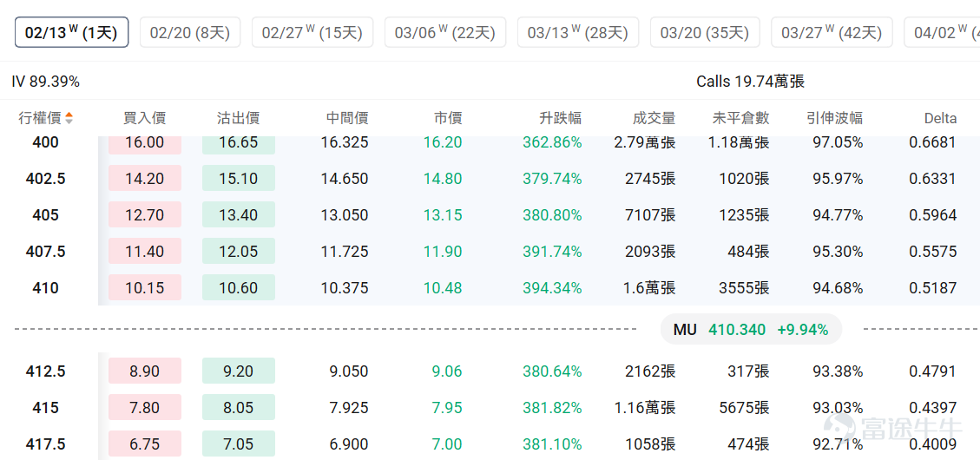
Task: Click change value 394.34%
Action: coord(553,288)
